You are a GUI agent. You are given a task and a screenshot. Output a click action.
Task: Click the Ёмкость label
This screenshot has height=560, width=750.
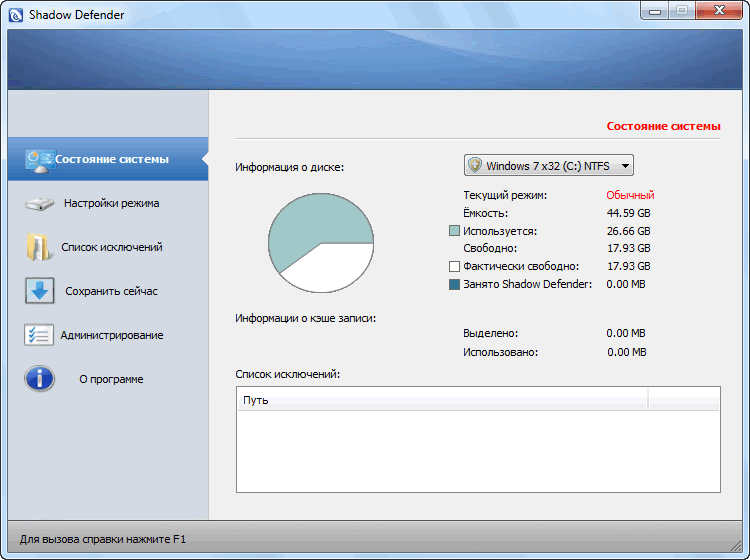pyautogui.click(x=485, y=213)
